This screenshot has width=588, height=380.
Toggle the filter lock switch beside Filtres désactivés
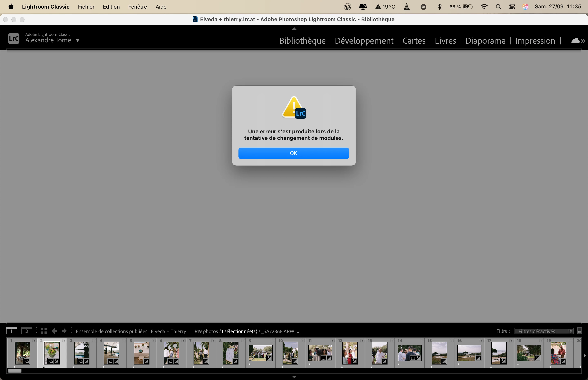click(x=580, y=331)
